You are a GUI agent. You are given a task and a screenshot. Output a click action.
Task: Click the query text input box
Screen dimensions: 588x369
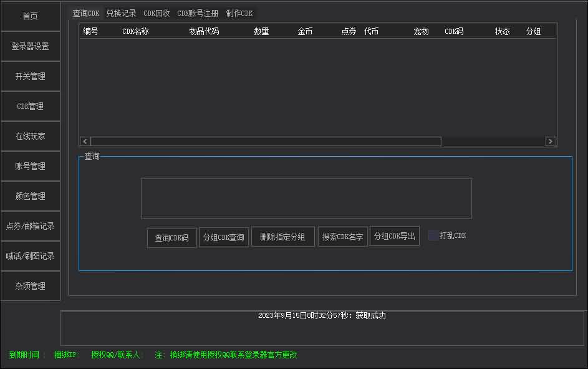pyautogui.click(x=306, y=198)
